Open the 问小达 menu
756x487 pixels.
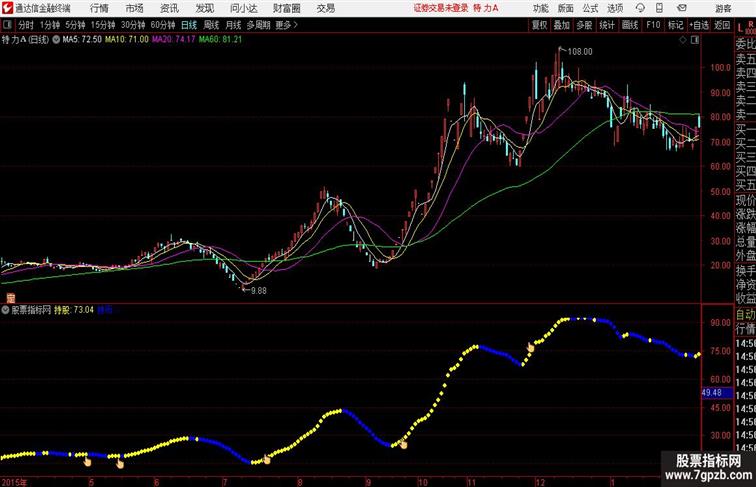click(243, 8)
